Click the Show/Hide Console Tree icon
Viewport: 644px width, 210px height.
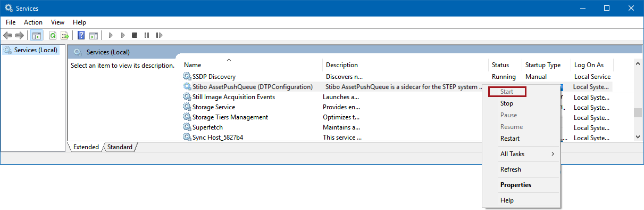[36, 35]
